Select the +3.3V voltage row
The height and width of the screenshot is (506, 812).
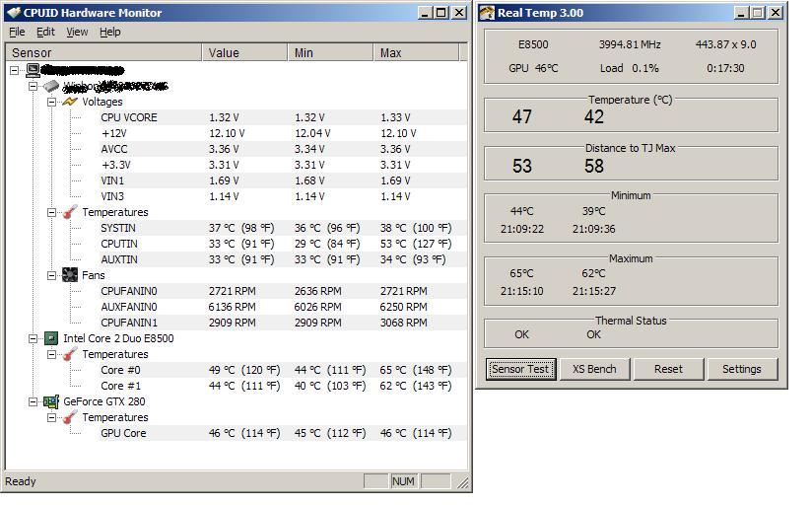(283, 165)
